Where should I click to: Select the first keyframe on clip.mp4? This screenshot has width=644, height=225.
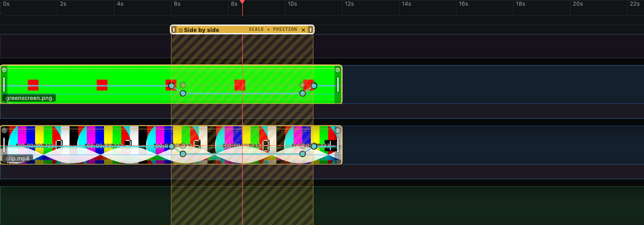click(172, 146)
